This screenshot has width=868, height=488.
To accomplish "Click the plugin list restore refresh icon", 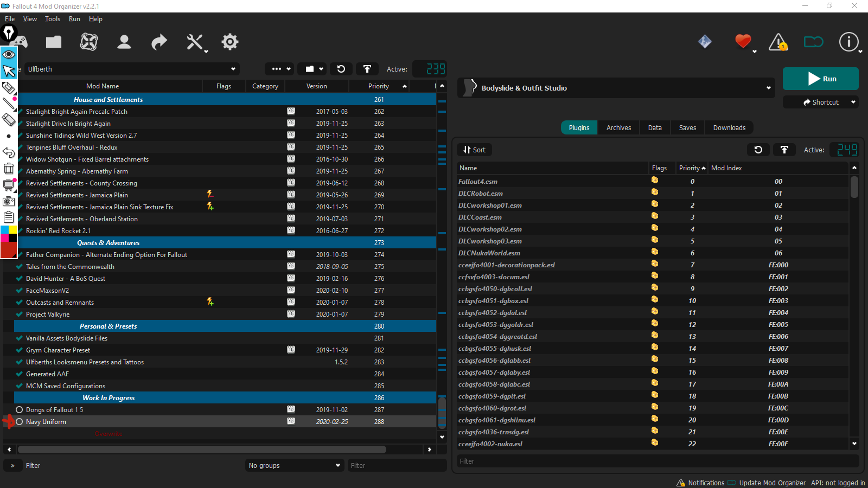I will 758,150.
